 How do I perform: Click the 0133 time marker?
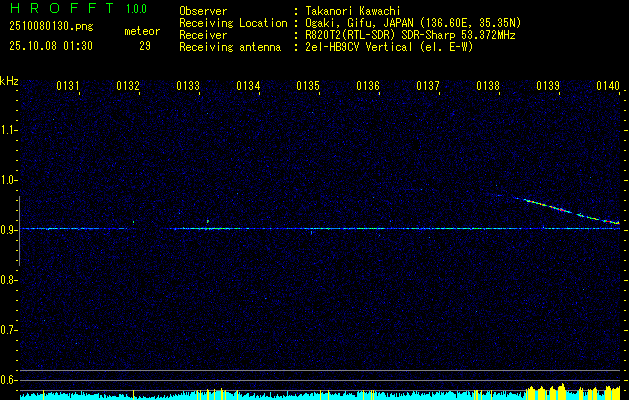click(x=188, y=86)
